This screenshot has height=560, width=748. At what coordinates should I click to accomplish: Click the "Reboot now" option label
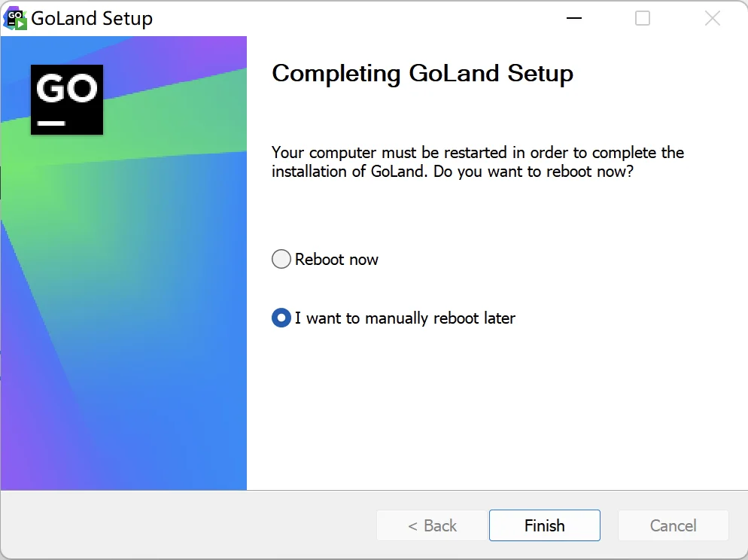coord(336,259)
